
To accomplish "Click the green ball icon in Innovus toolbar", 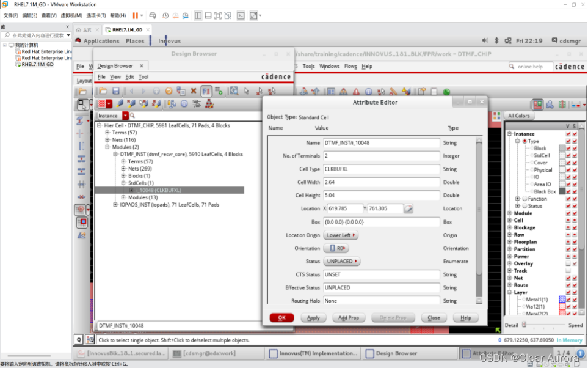I will tap(446, 92).
